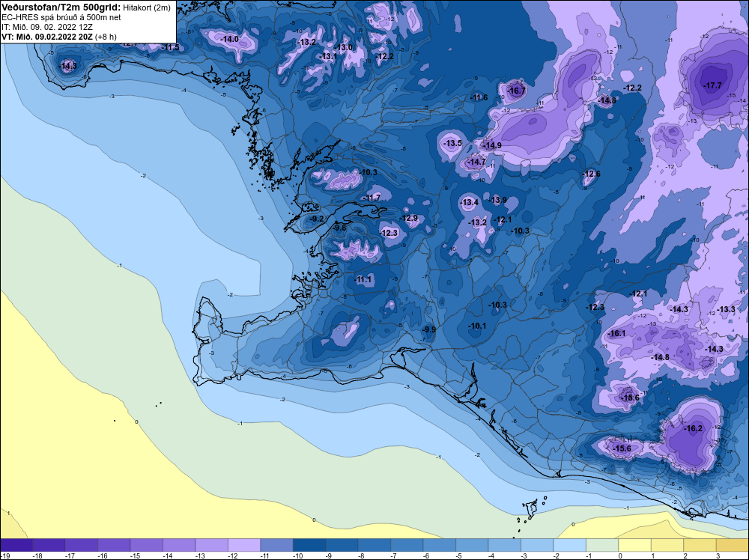Viewport: 749px width, 560px height.
Task: Click the -13.0 temperature label
Action: [x=344, y=47]
